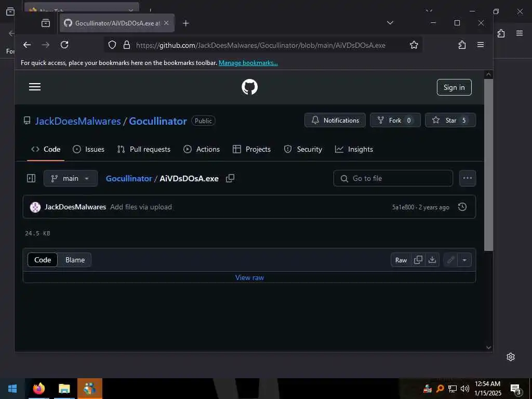Click the scrollbar down arrow

click(x=488, y=347)
